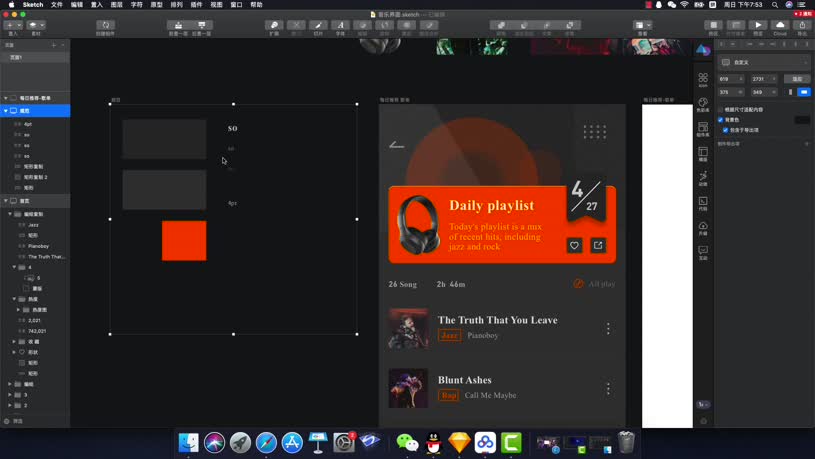Viewport: 815px width, 459px height.
Task: Click the Subtract boolean toolbar icon
Action: click(524, 25)
